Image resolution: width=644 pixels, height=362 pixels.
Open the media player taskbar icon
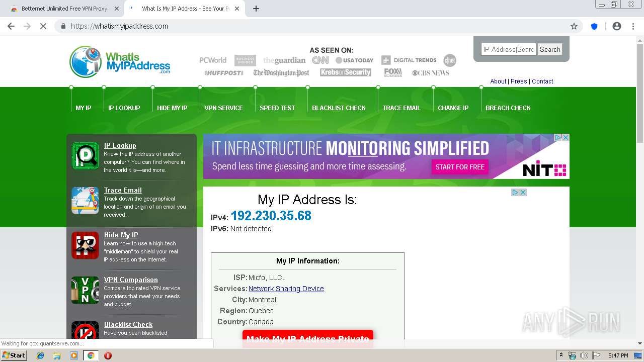point(74,355)
